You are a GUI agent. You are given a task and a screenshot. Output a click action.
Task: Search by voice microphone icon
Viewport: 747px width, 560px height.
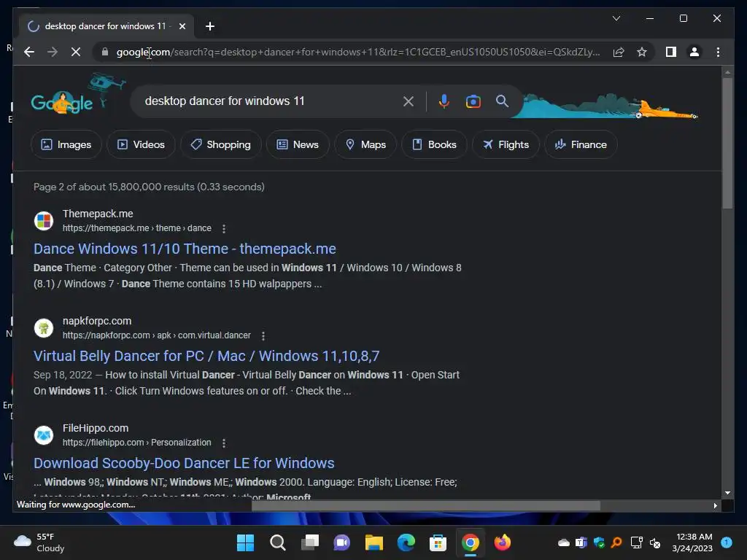(444, 101)
